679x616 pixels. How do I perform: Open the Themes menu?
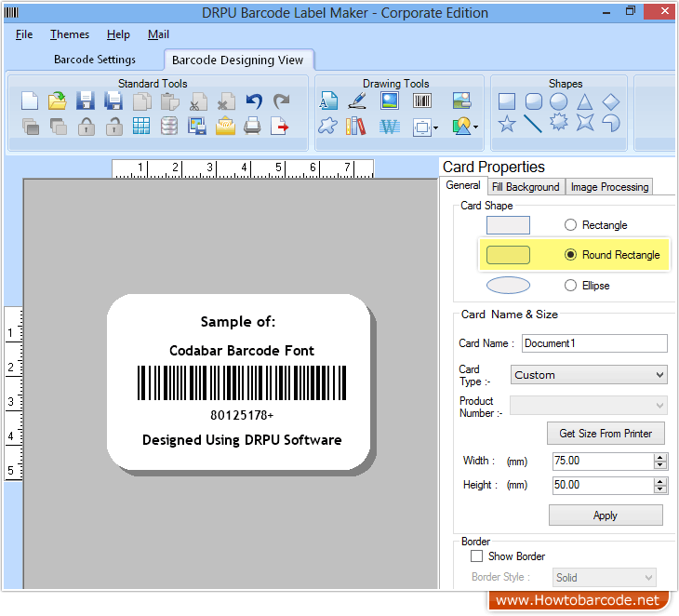[x=69, y=34]
